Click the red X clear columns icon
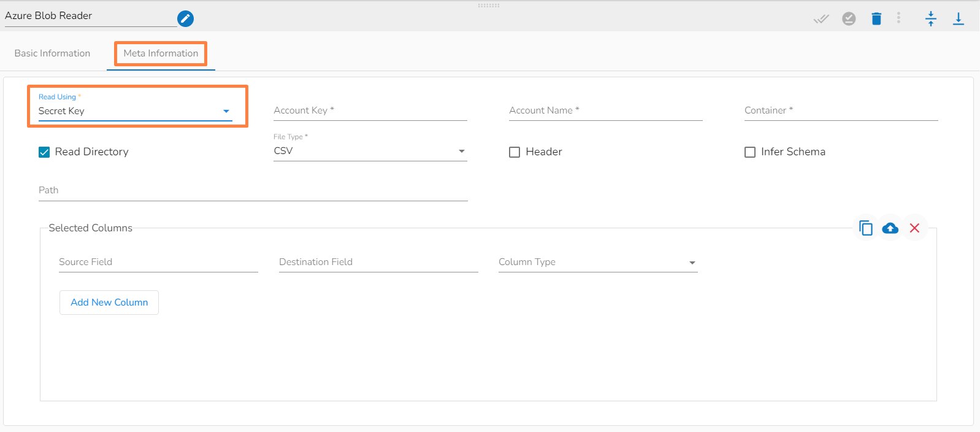 tap(914, 228)
